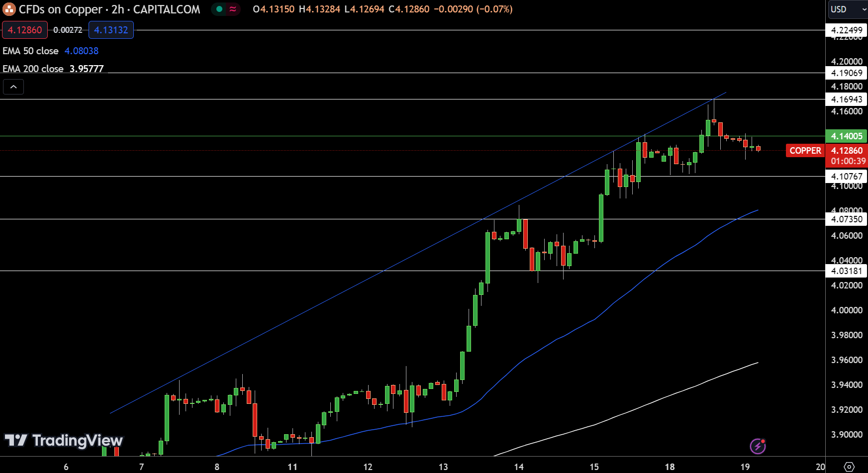The height and width of the screenshot is (473, 868).
Task: Click the pink approximate-data wave icon
Action: click(x=233, y=9)
